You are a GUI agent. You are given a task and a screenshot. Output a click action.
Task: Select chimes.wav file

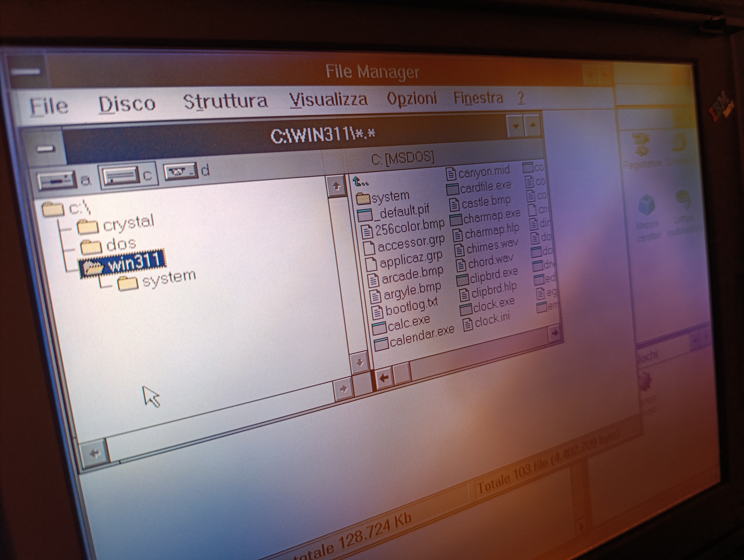click(487, 247)
